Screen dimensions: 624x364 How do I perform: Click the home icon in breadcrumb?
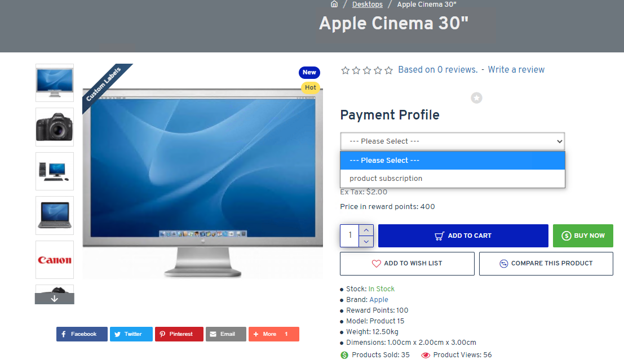(x=334, y=5)
